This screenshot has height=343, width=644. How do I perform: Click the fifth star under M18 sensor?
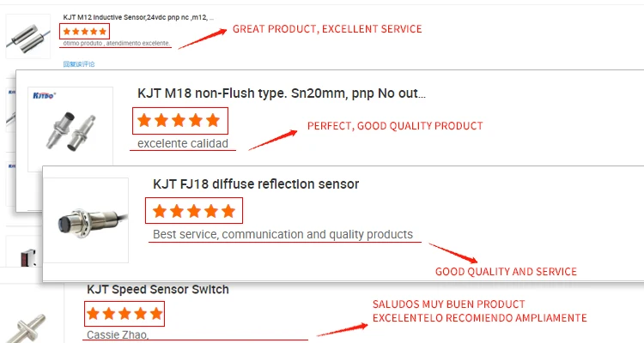coord(213,121)
